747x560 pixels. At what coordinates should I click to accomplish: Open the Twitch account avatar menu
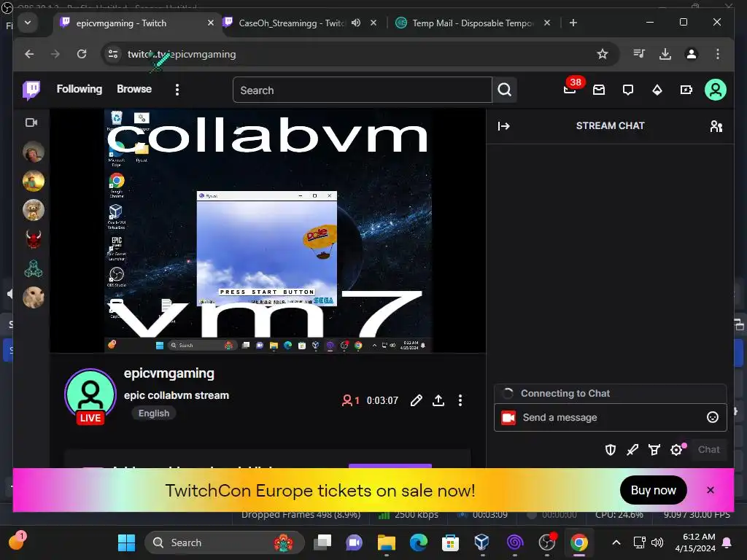(715, 90)
